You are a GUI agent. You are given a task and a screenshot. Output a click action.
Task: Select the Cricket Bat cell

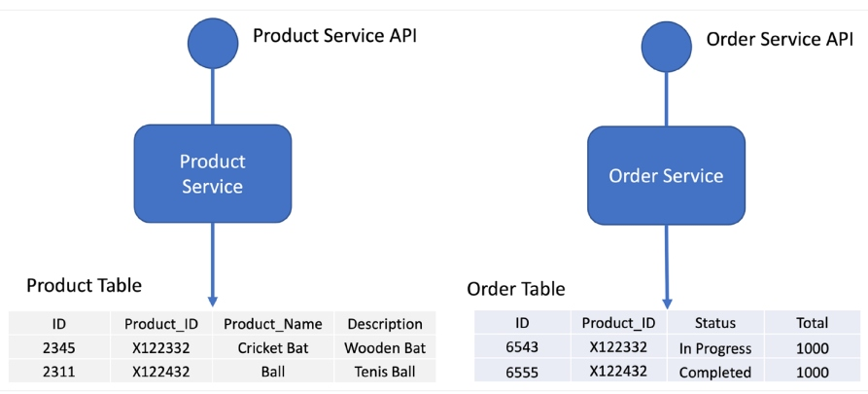tap(278, 347)
